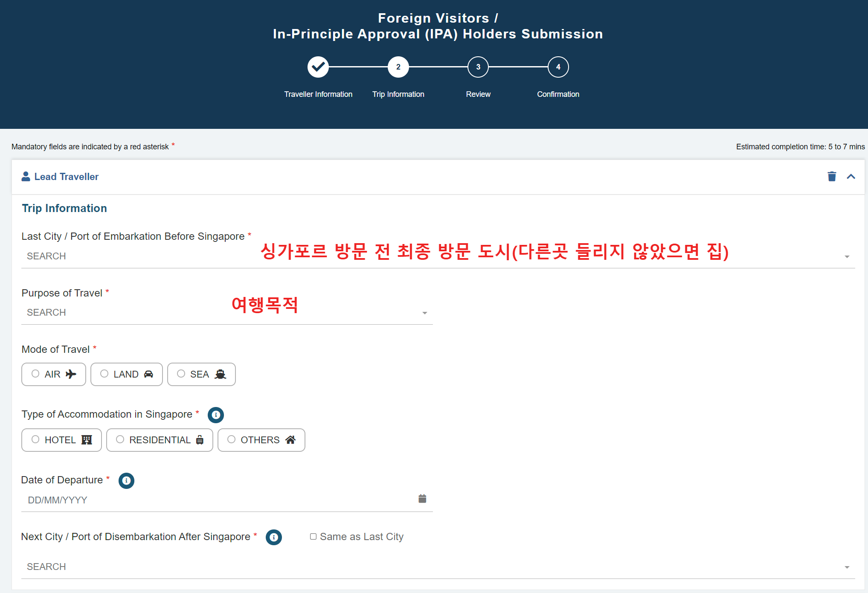The width and height of the screenshot is (868, 593).
Task: Open Date of Departure info icon
Action: click(126, 480)
